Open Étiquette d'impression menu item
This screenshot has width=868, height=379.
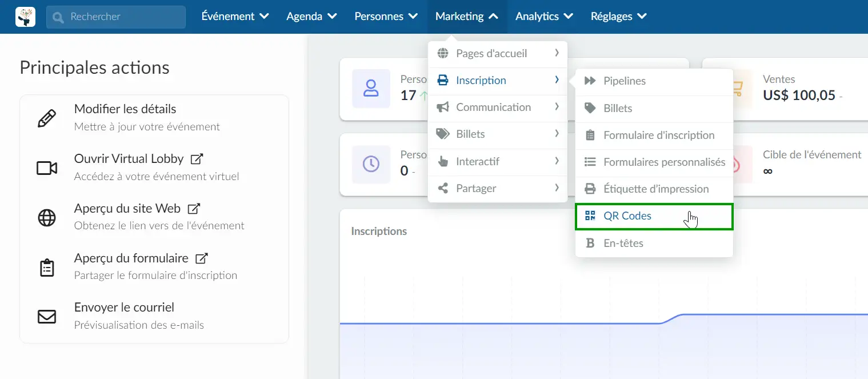point(656,189)
